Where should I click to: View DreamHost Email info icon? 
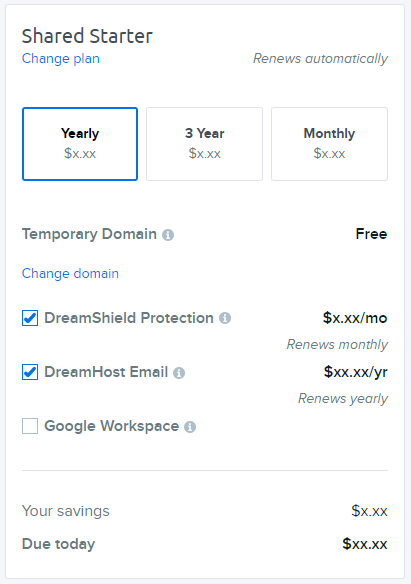pos(179,373)
